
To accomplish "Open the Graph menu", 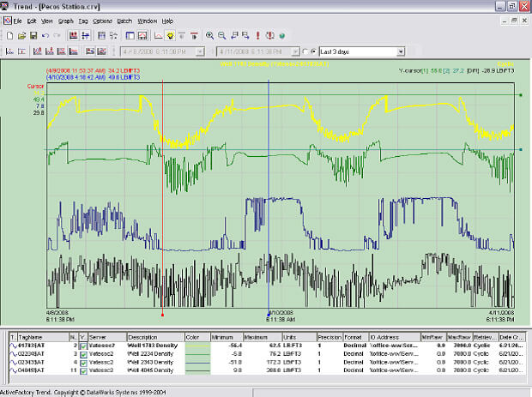I will pyautogui.click(x=66, y=21).
